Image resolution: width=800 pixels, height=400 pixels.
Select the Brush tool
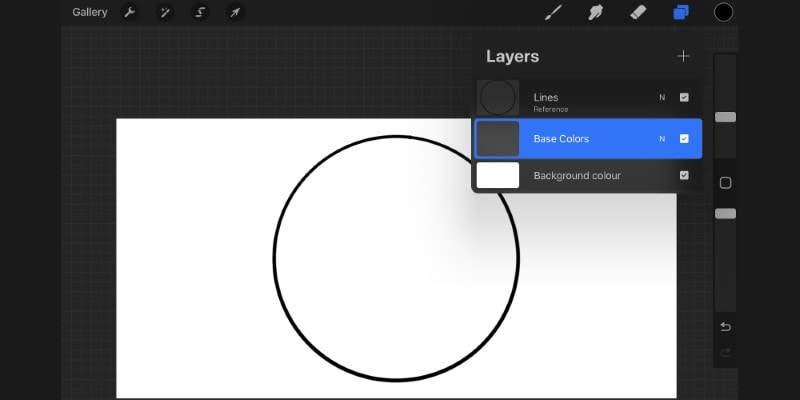[553, 12]
